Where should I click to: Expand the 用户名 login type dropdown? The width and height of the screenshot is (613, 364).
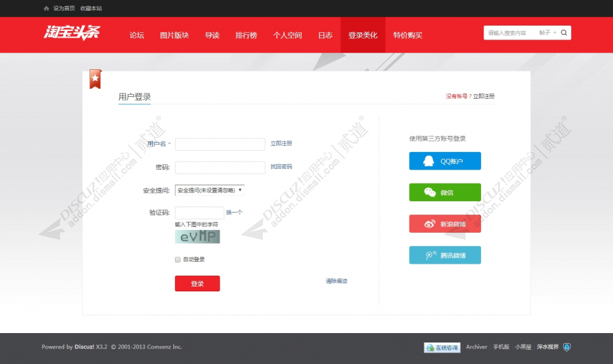pyautogui.click(x=159, y=144)
